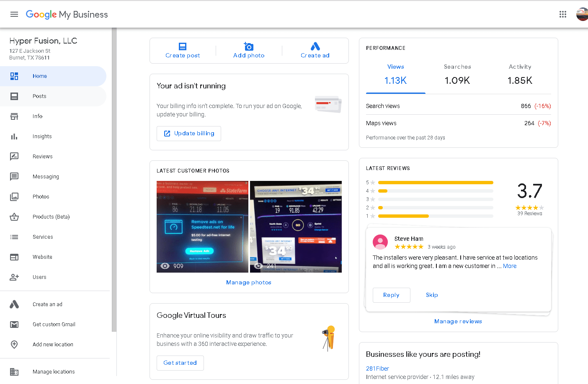
Task: Click the Services list icon
Action: point(14,237)
